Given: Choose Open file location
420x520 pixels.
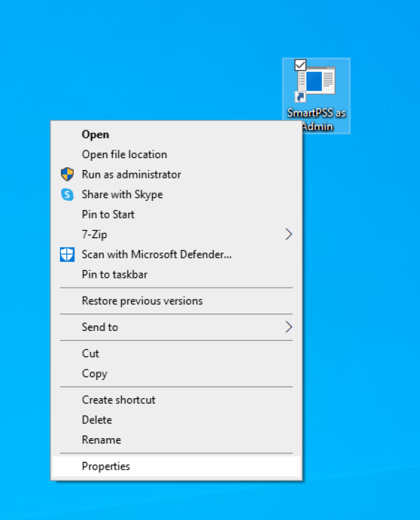Looking at the screenshot, I should click(124, 155).
